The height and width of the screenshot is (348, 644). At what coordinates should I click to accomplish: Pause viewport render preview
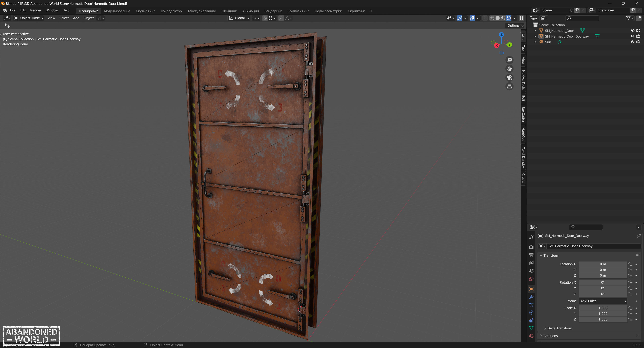pos(521,18)
